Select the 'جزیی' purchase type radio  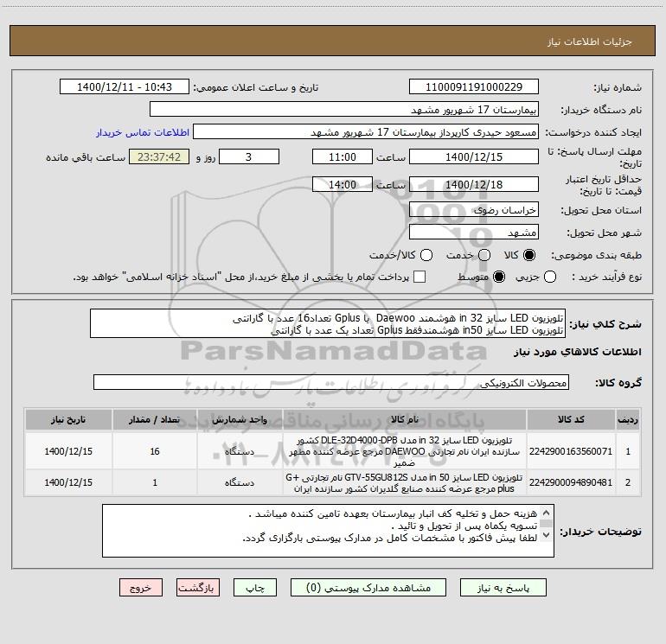[550, 277]
